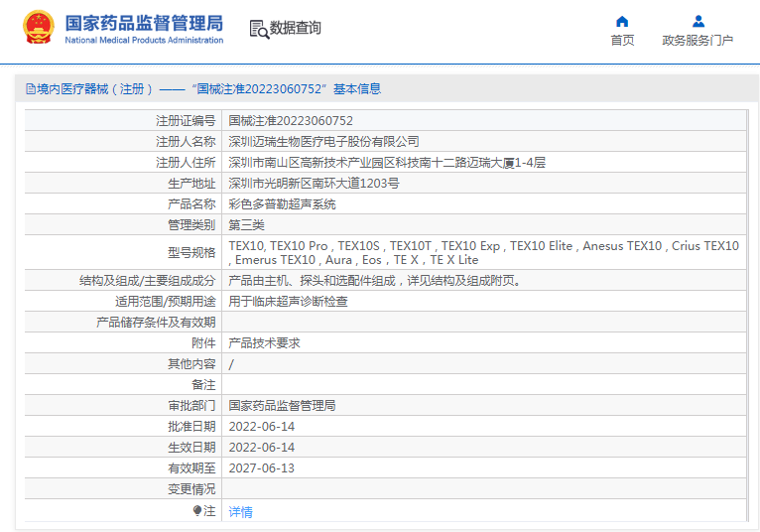The height and width of the screenshot is (532, 760).
Task: Click the national emblem logo
Action: 39,27
